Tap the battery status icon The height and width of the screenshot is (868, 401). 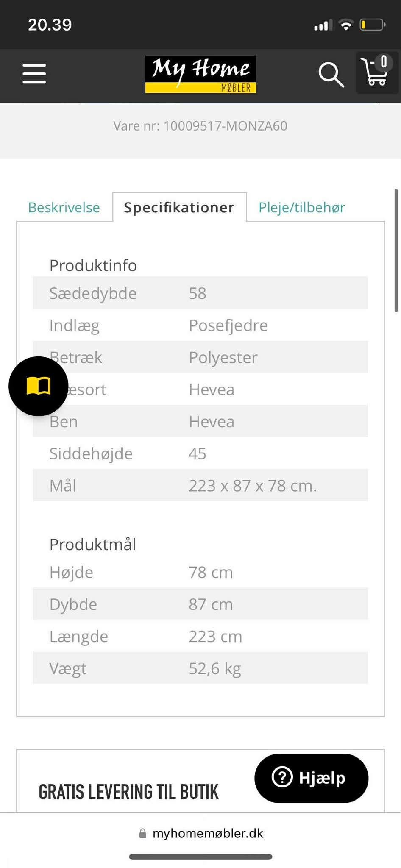[372, 25]
